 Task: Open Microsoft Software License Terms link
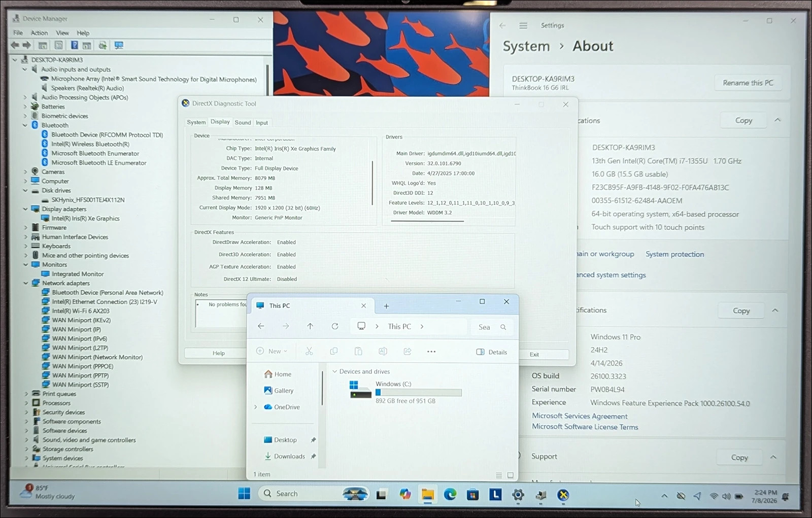tap(585, 427)
